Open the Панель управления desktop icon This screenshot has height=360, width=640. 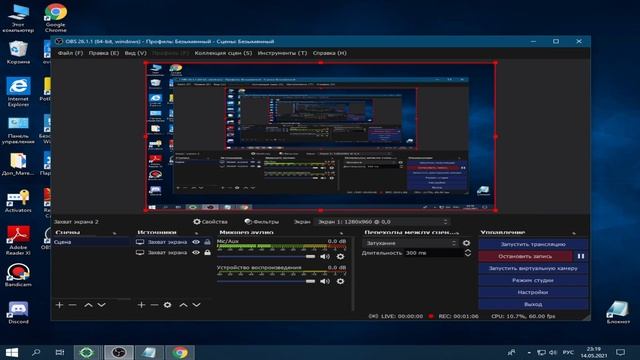(x=18, y=130)
